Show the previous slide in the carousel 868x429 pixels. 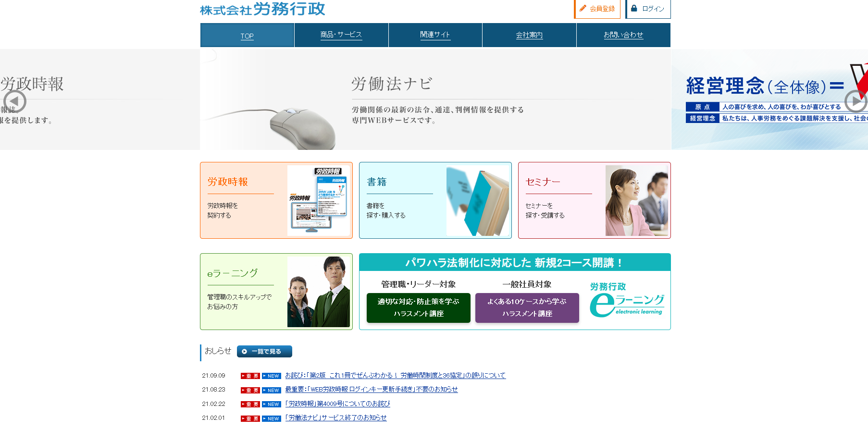(x=14, y=101)
